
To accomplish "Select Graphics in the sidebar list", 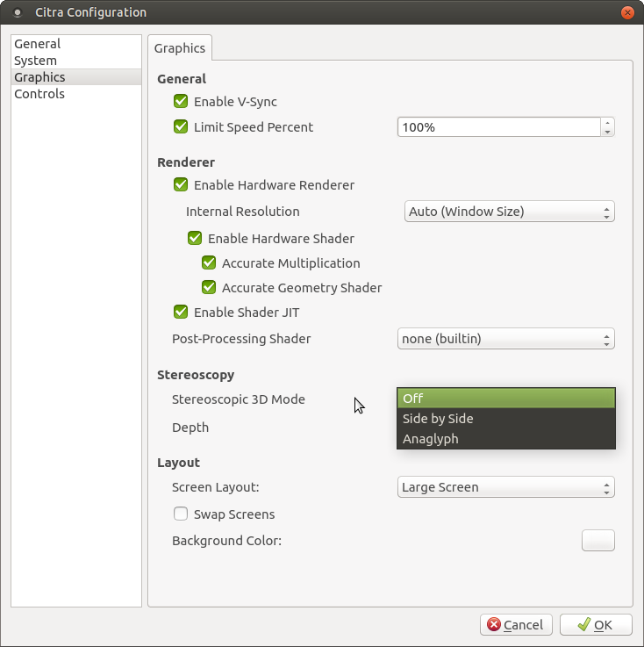I will [x=75, y=77].
